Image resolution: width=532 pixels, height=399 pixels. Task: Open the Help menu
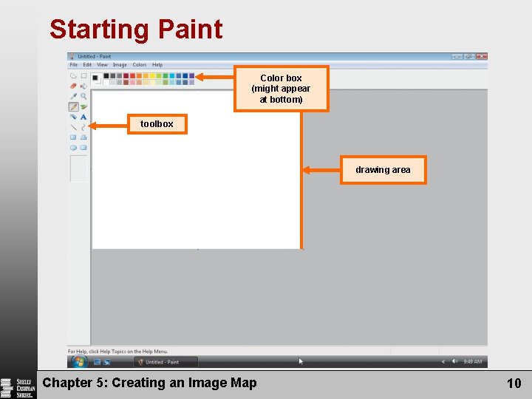[157, 64]
